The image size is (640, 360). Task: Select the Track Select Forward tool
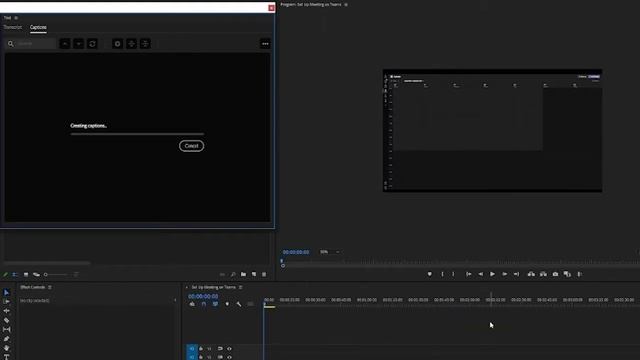coord(7,301)
